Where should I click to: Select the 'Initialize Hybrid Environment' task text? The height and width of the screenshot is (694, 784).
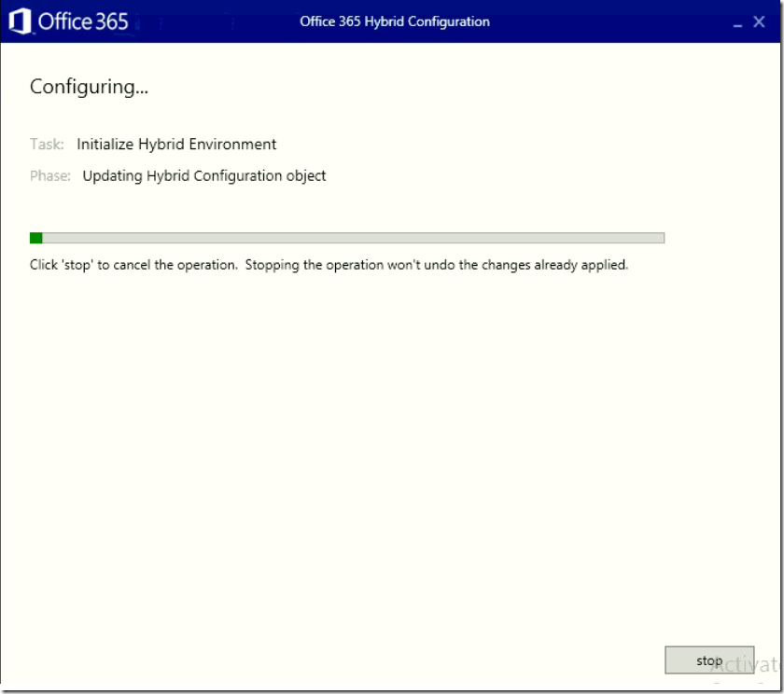pos(176,144)
